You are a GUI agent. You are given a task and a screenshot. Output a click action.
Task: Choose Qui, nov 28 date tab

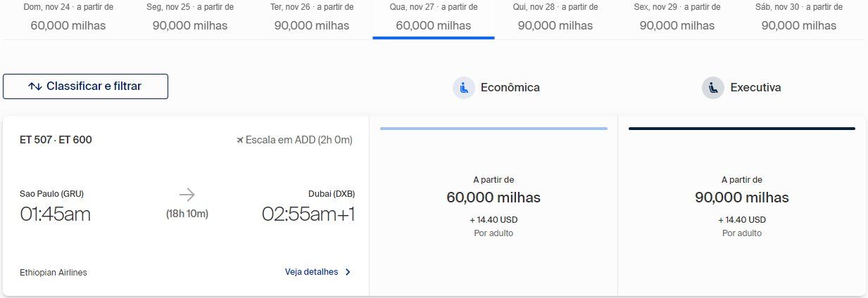point(555,18)
